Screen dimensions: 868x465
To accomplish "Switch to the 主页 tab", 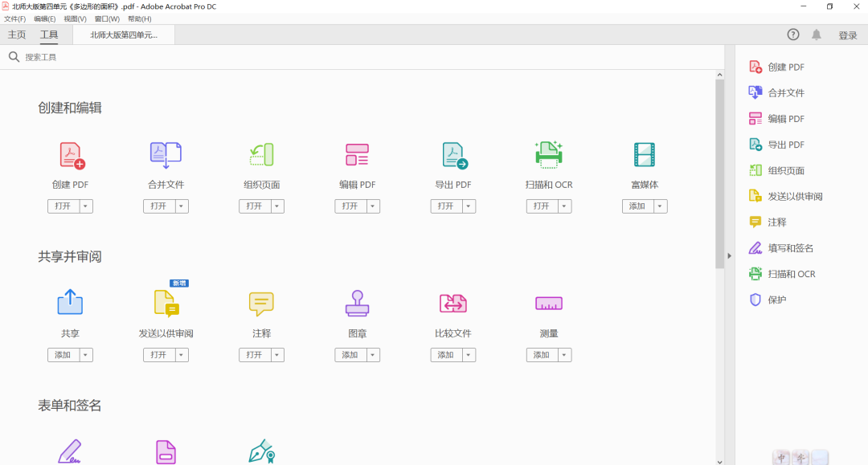I will (17, 35).
